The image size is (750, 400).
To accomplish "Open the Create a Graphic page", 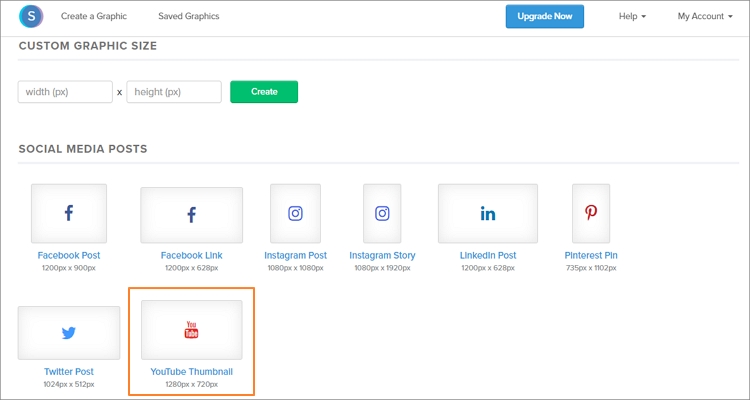I will click(x=94, y=16).
